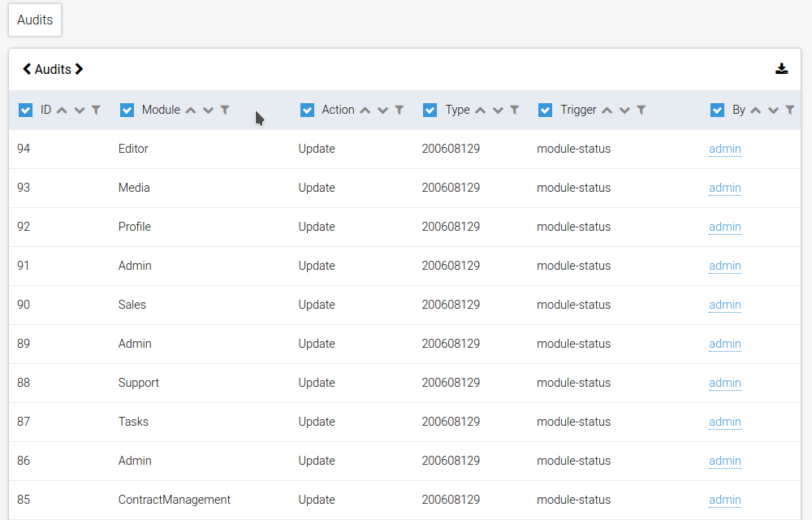Image resolution: width=812 pixels, height=520 pixels.
Task: Select the Audits tab at the top
Action: coord(34,19)
